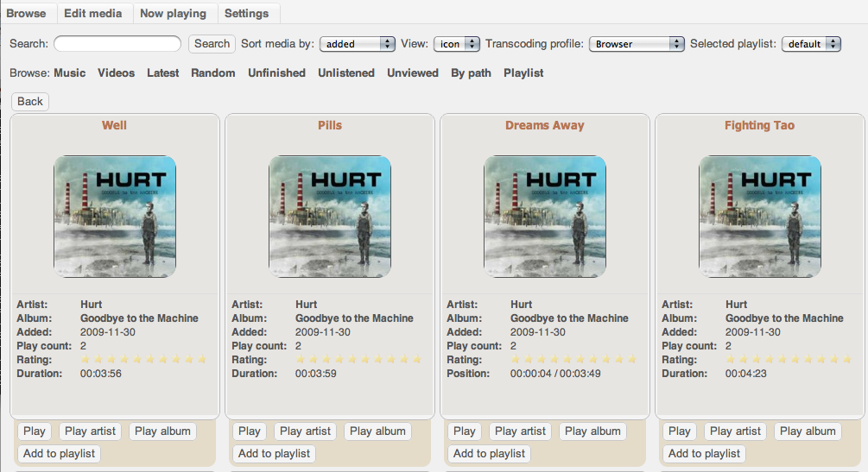Viewport: 868px width, 472px height.
Task: Click Play album under Dreams Away
Action: click(593, 431)
